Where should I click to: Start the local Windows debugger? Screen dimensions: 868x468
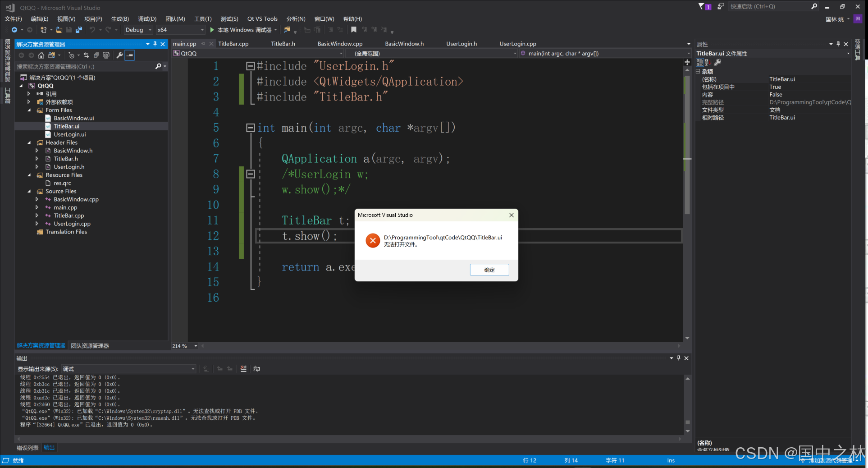pyautogui.click(x=243, y=30)
